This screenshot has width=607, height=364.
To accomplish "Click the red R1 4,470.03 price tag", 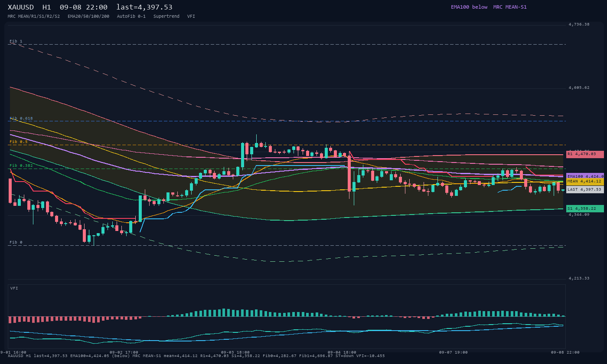I will tap(585, 154).
